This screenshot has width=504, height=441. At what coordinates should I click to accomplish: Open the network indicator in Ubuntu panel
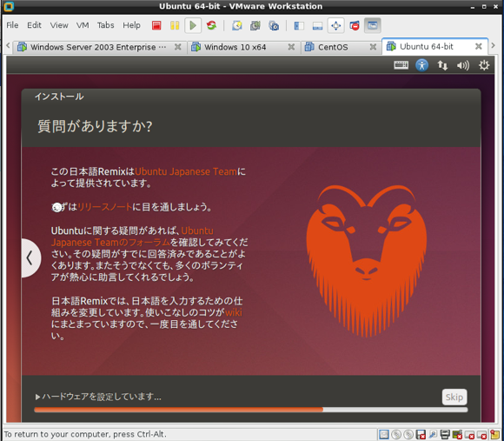tap(442, 65)
